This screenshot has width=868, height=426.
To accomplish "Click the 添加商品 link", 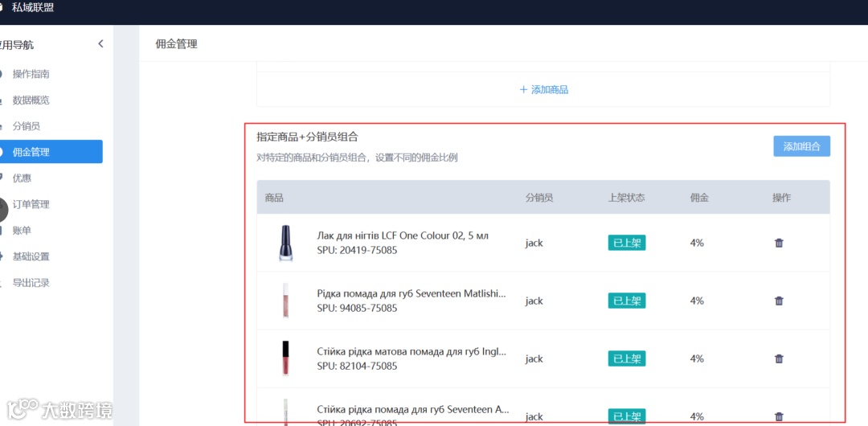I will coord(543,90).
